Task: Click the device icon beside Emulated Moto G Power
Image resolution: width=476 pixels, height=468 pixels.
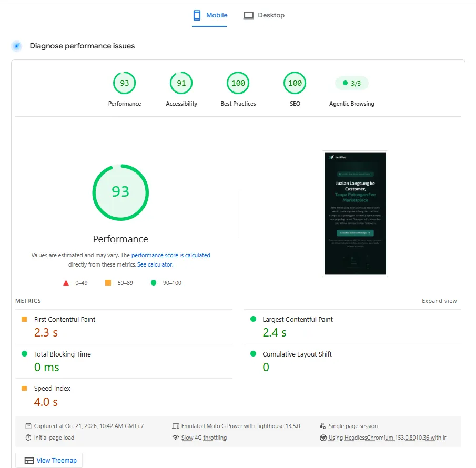Action: tap(176, 426)
